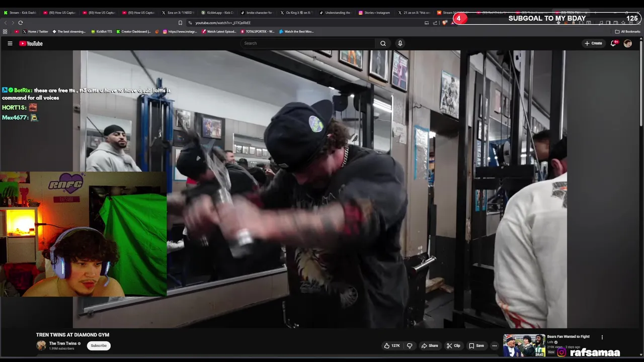Click the Create button

(x=594, y=43)
